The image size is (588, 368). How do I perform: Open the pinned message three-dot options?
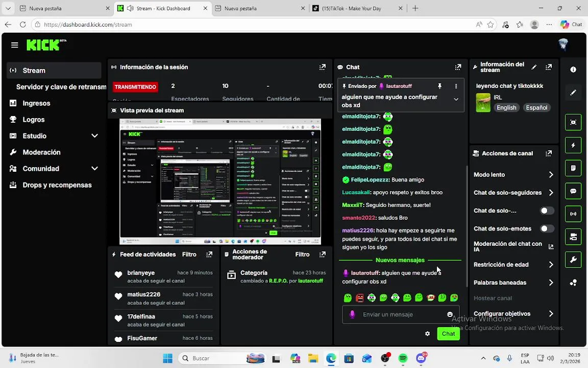pos(456,86)
